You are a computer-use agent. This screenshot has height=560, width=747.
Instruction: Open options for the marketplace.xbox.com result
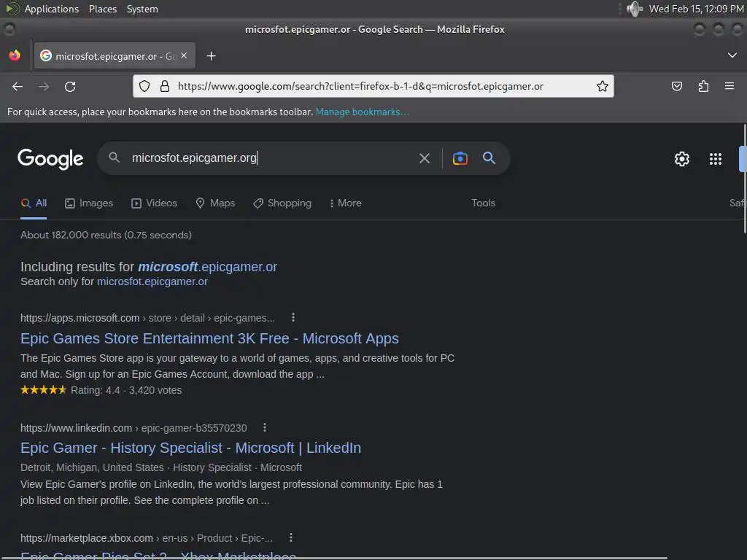[x=290, y=537]
